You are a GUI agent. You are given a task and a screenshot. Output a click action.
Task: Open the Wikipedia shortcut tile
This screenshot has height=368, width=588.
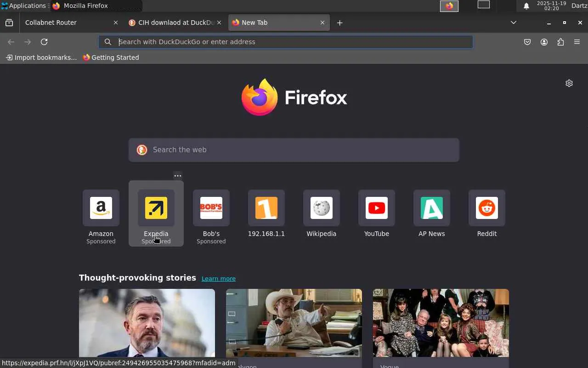(x=322, y=214)
